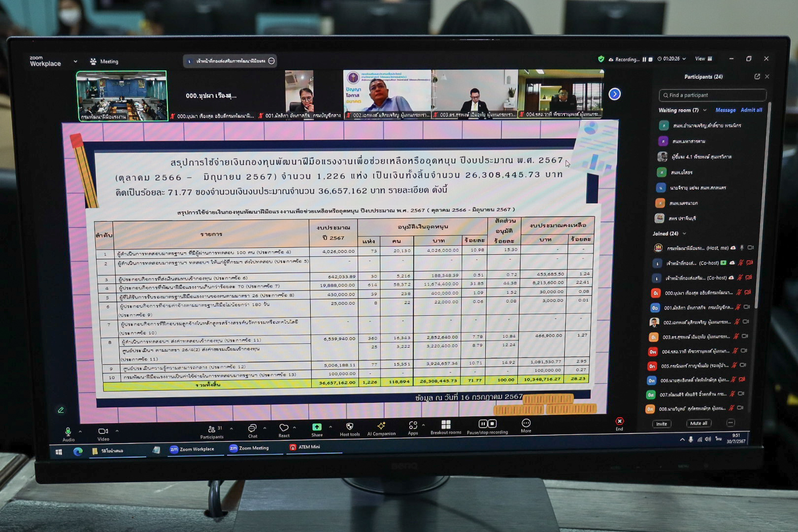The height and width of the screenshot is (532, 798).
Task: Click the green Share screen icon
Action: point(317,427)
